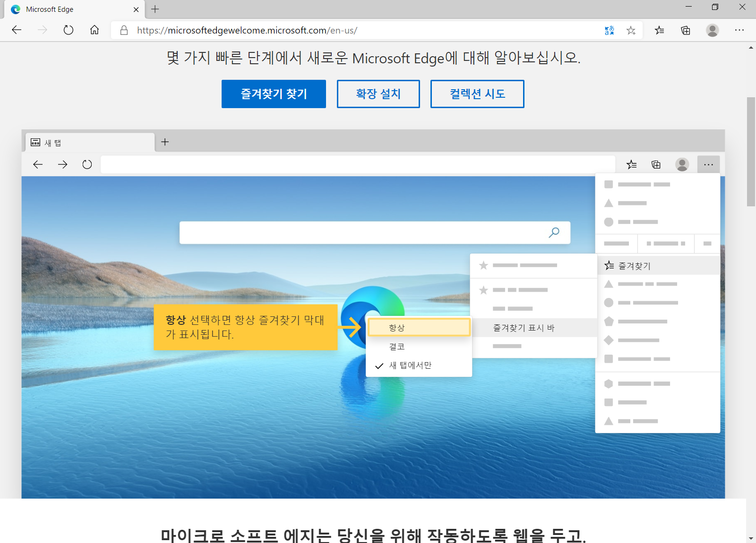
Task: Click the magnifier search icon in the demo search box
Action: point(554,232)
